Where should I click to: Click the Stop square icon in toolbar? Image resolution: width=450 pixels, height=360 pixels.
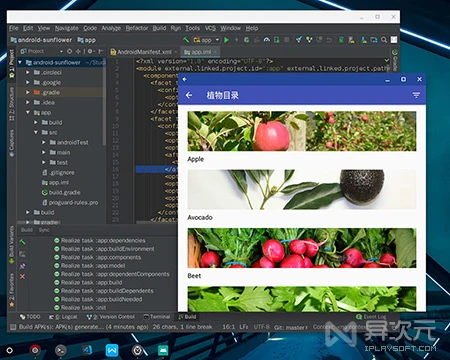coord(286,40)
